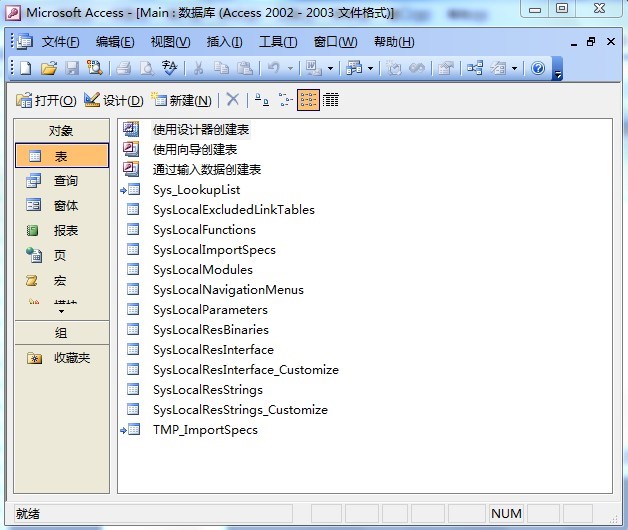Image resolution: width=628 pixels, height=530 pixels.
Task: Click the Print toolbar icon
Action: pos(123,69)
